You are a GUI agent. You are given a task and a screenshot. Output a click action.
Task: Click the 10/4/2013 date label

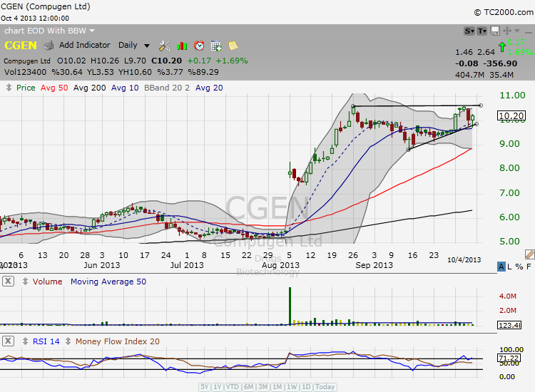[464, 259]
